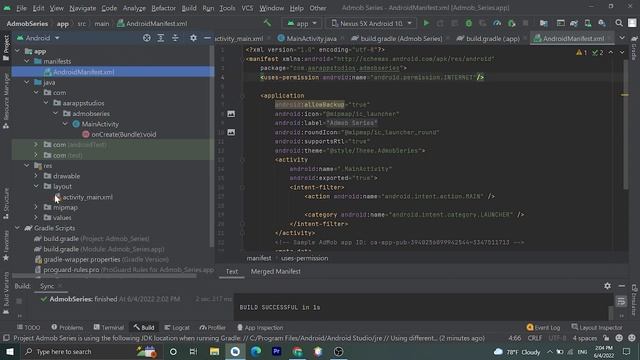Click the Project panel horizontal scrollbar
640x360 pixels.
(x=104, y=276)
